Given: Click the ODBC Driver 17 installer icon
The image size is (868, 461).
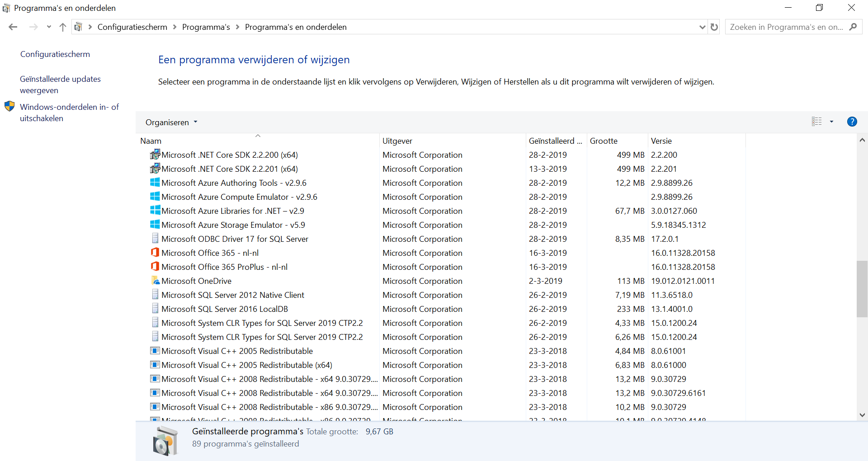Looking at the screenshot, I should coord(155,239).
